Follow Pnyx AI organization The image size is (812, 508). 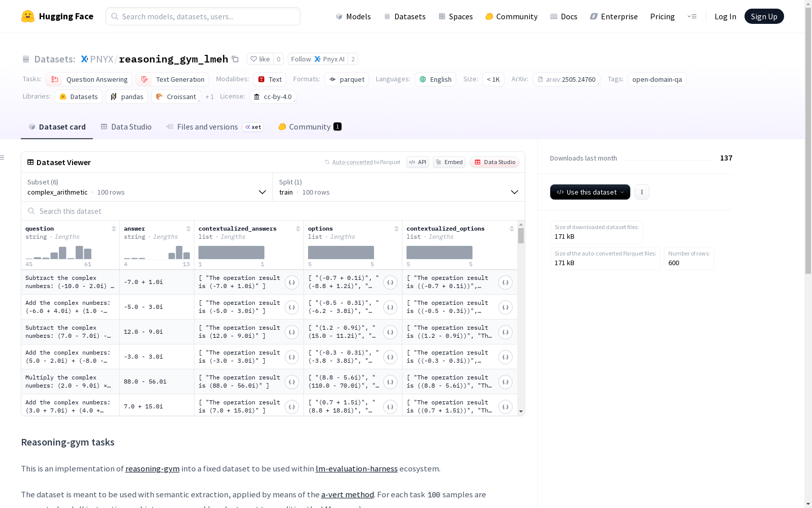point(318,59)
